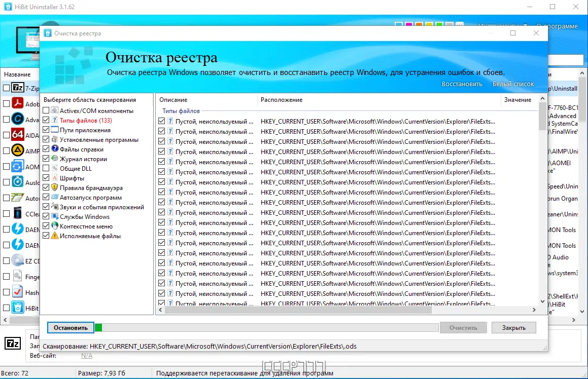The image size is (588, 379).
Task: Click the 7-Zip icon in main program list
Action: (x=18, y=88)
